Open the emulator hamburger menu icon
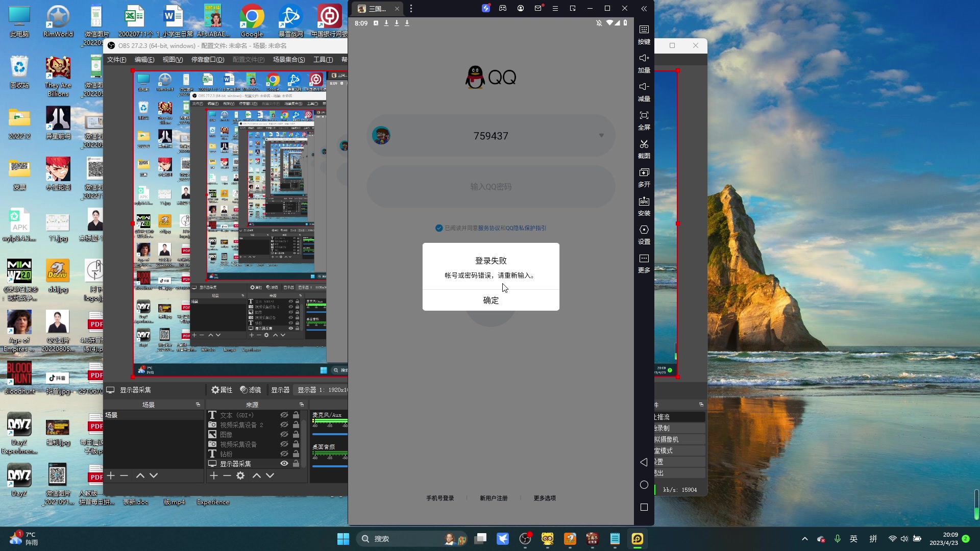 point(555,8)
